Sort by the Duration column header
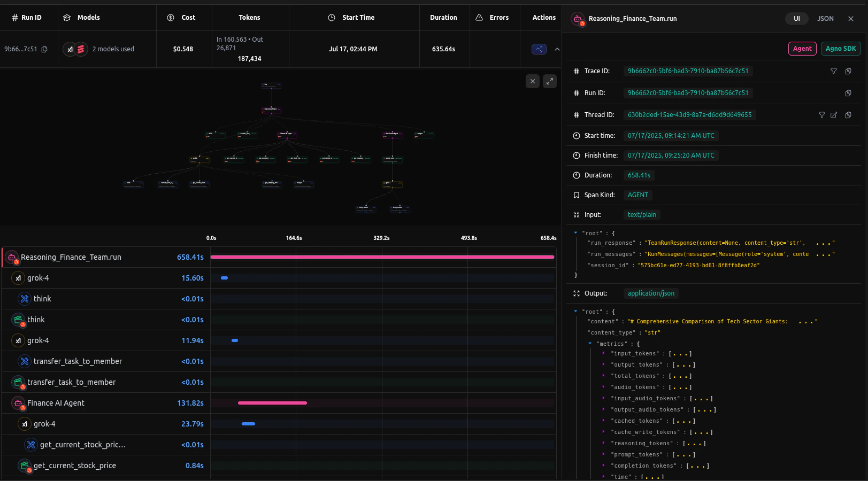Screen dimensions: 868x481 pos(443,18)
